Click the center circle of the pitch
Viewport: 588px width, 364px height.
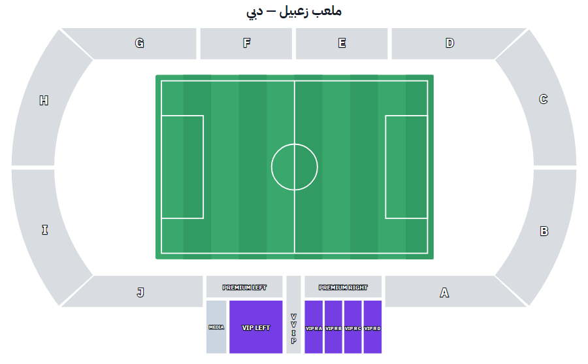tap(295, 167)
